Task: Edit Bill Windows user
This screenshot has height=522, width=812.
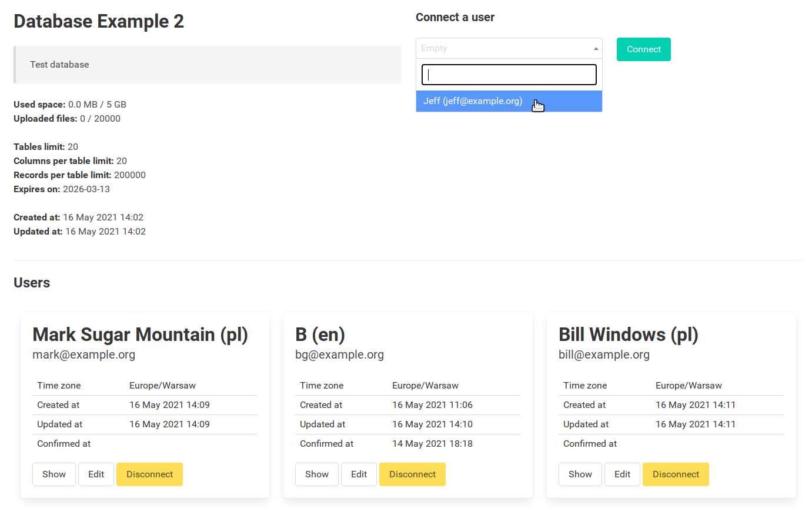Action: tap(622, 474)
